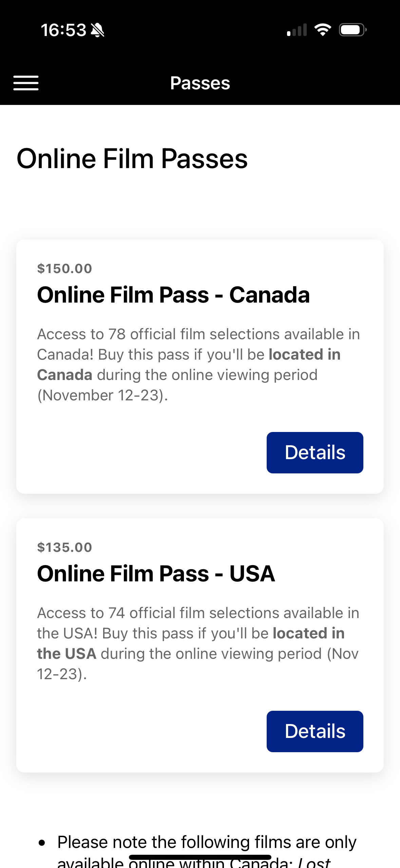The width and height of the screenshot is (400, 868).
Task: Tap the home indicator bar
Action: (200, 857)
